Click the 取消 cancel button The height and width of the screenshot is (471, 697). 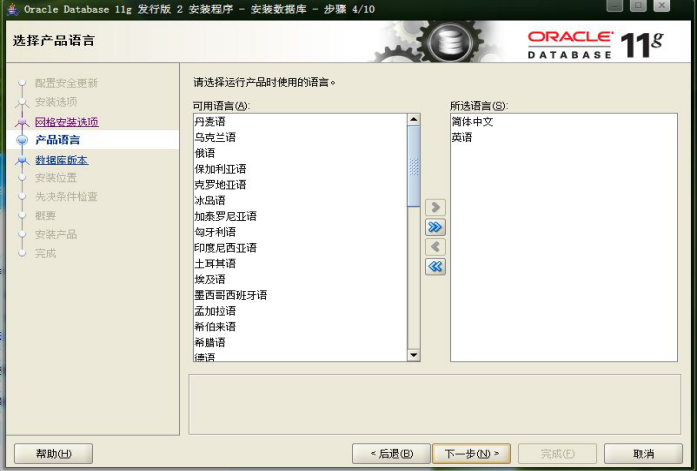coord(643,454)
